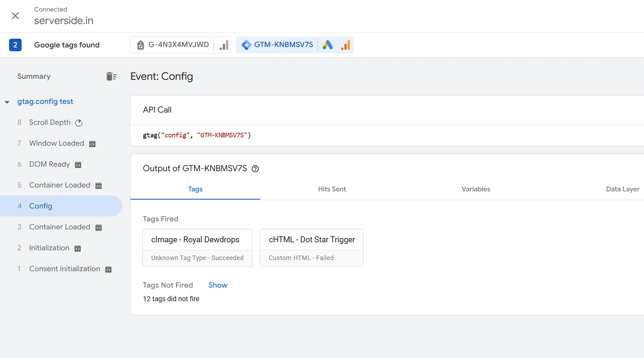Click code icon beside event 5 Container Loaded
This screenshot has height=358, width=644.
click(x=99, y=186)
